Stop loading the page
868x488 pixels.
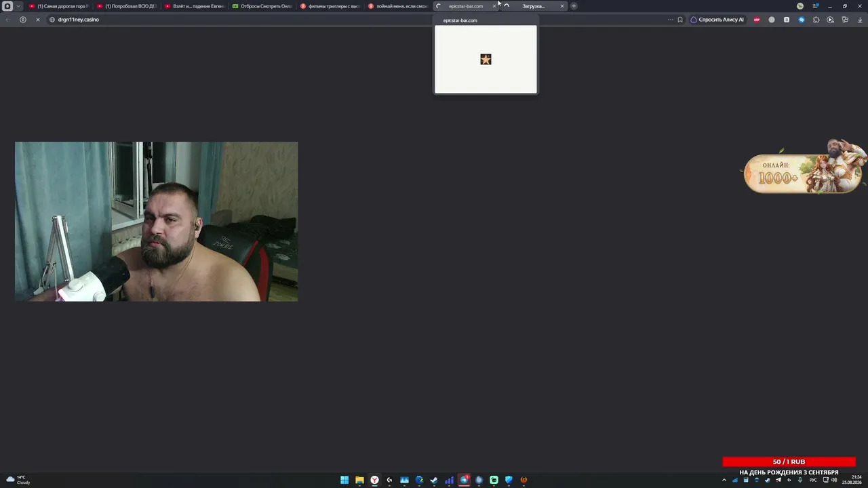[38, 20]
